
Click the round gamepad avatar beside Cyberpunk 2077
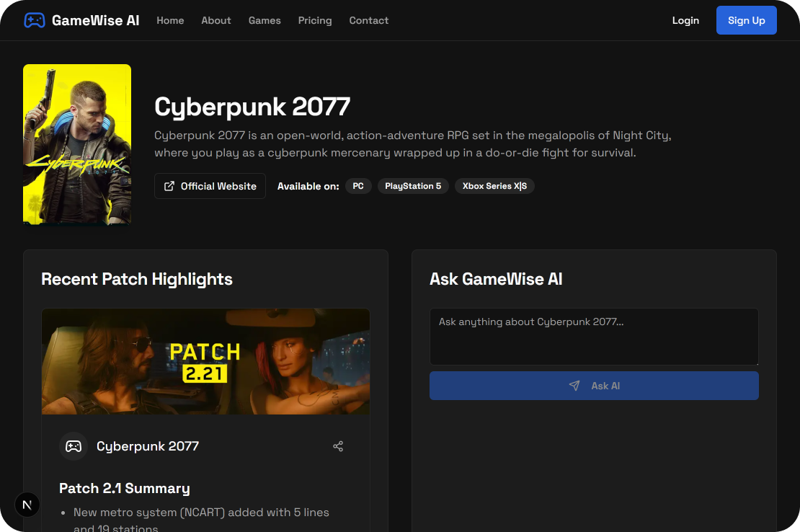74,446
